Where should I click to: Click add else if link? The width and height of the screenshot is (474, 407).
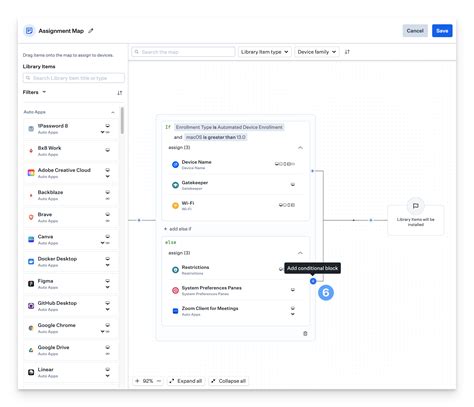coord(178,229)
